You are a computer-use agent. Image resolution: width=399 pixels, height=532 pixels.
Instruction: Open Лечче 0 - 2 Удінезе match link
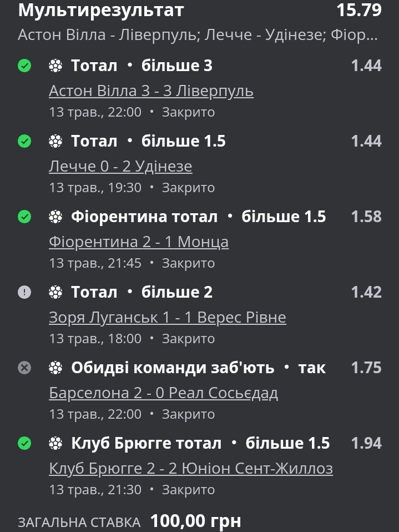point(120,167)
